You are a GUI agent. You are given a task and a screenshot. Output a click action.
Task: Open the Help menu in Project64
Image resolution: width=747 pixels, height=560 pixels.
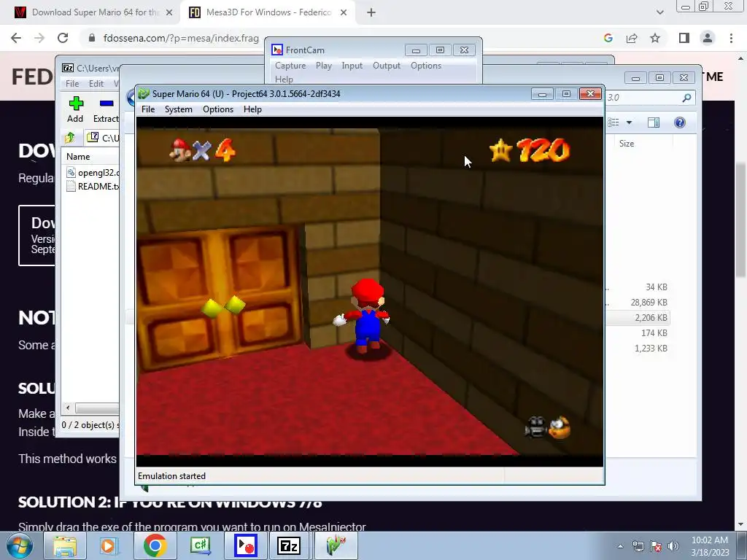click(252, 109)
